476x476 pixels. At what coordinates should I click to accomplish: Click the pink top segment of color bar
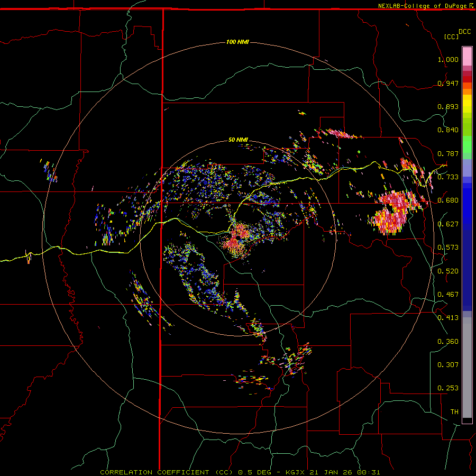(467, 57)
